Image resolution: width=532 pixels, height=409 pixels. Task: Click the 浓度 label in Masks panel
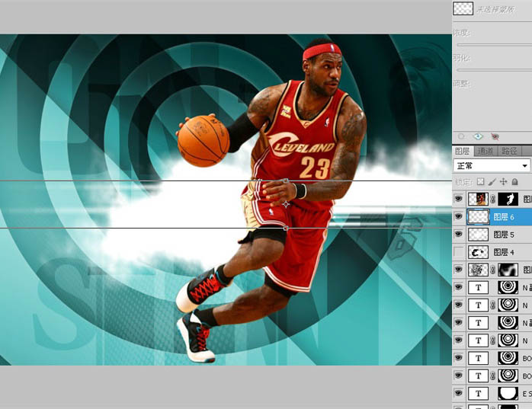coord(461,33)
